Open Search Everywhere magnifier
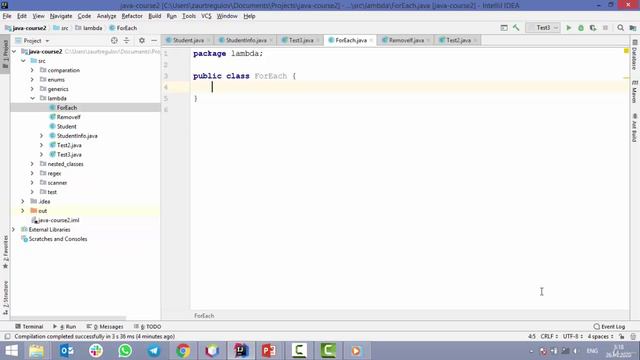The width and height of the screenshot is (640, 360). (x=620, y=28)
